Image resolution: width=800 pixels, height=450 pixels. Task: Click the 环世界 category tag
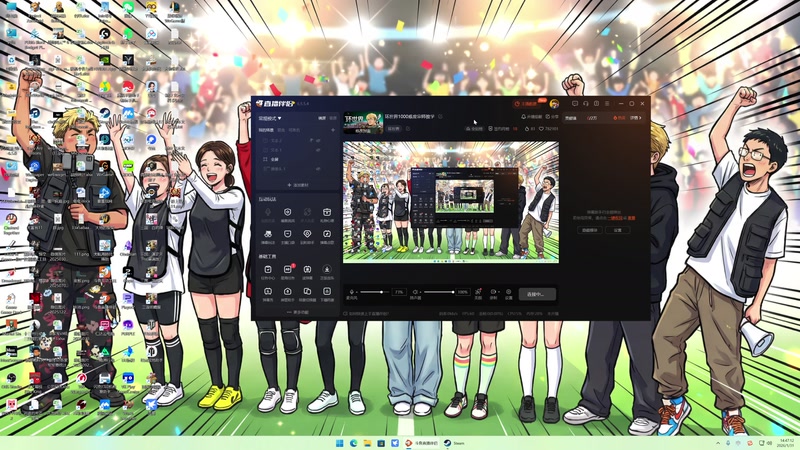(x=393, y=129)
